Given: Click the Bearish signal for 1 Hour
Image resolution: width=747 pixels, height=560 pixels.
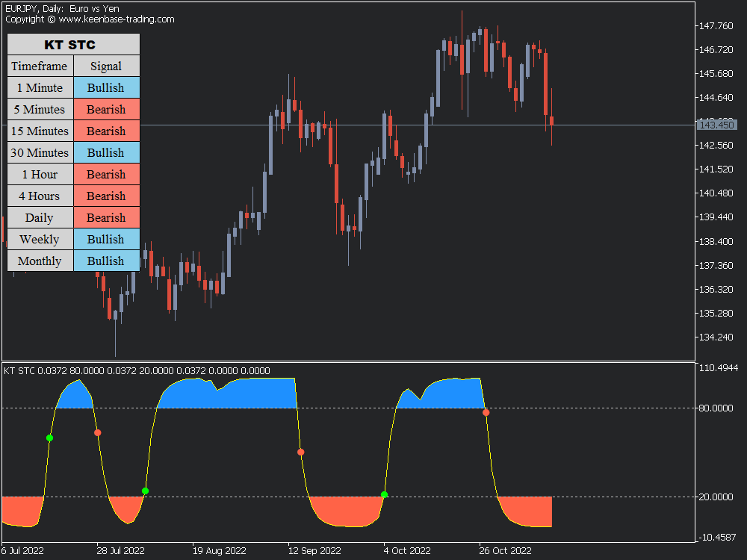Looking at the screenshot, I should pos(107,174).
